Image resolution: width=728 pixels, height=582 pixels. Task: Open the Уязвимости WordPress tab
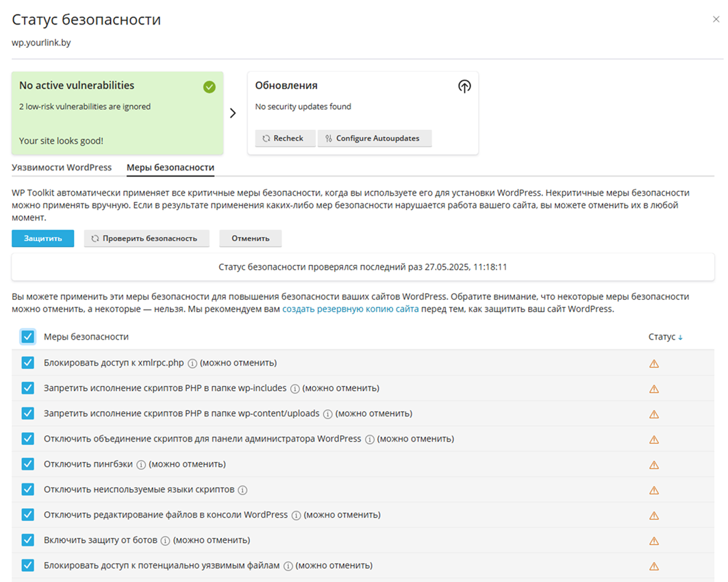coord(62,168)
